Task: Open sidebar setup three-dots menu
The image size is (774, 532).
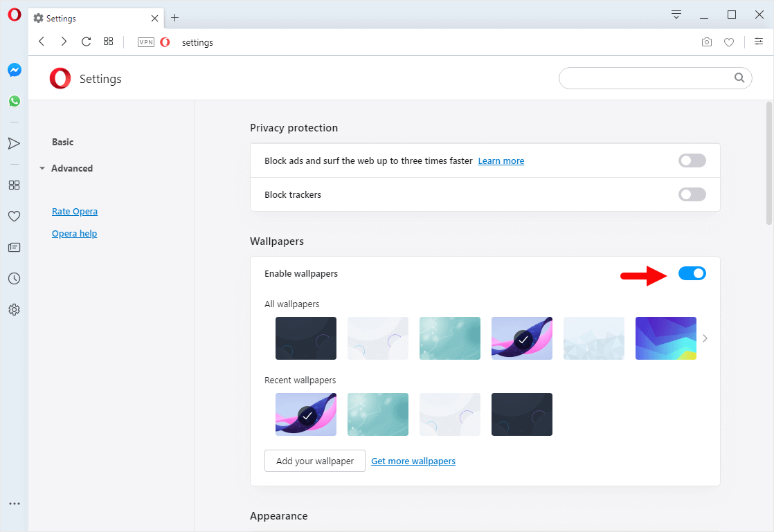Action: 15,504
